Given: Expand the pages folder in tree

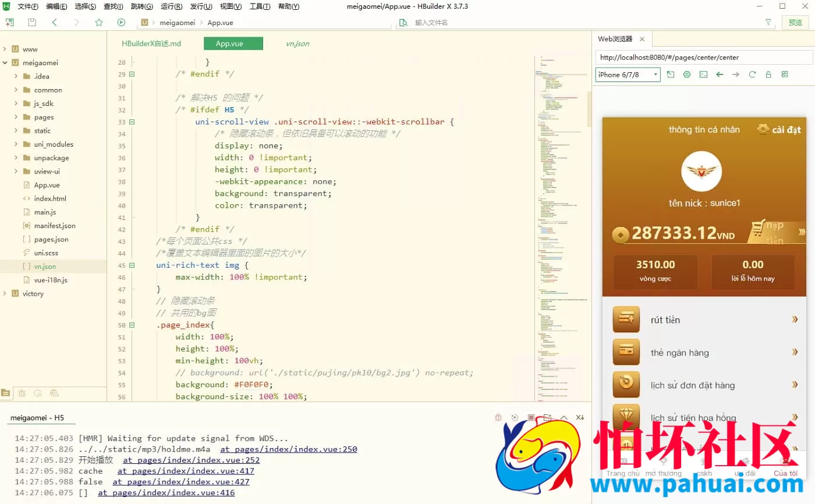Looking at the screenshot, I should (16, 117).
